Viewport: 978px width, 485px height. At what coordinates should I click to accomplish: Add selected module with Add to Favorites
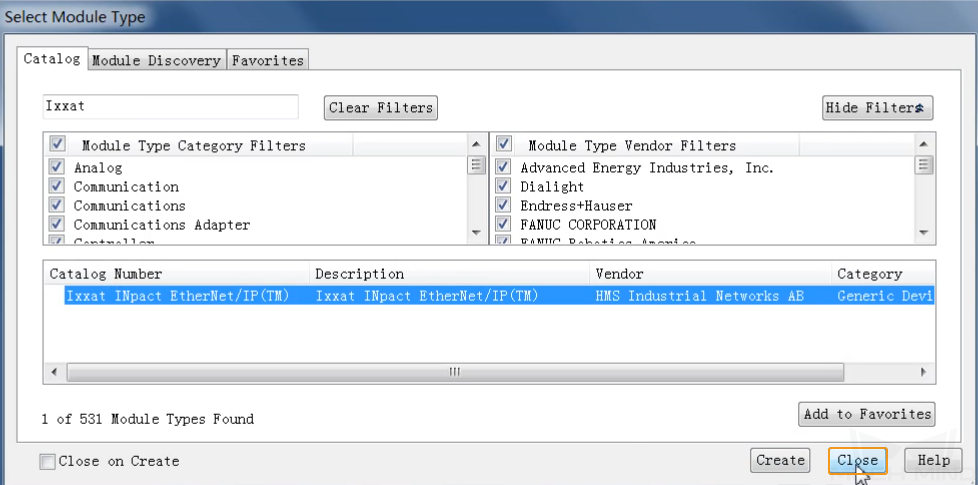(x=866, y=414)
